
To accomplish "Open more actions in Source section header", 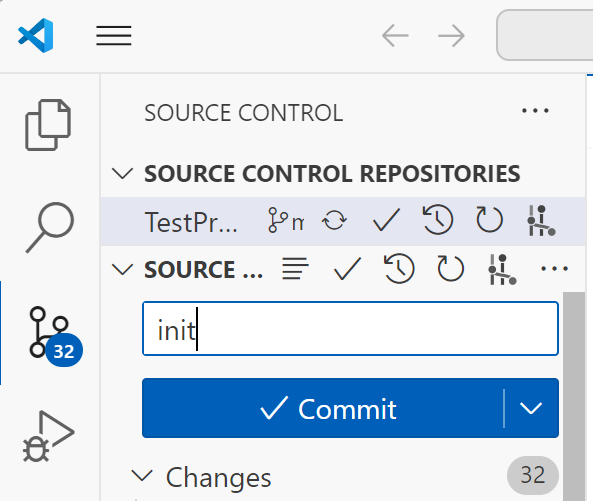I will point(554,269).
